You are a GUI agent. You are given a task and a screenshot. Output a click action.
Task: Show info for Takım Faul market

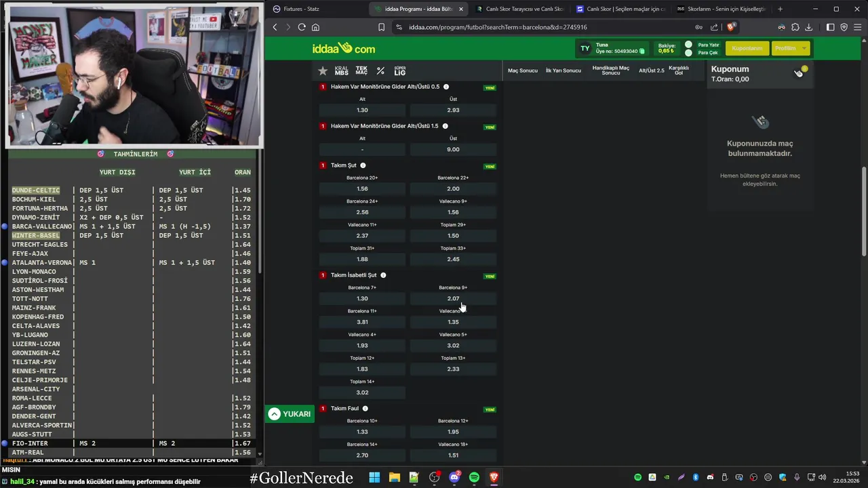pyautogui.click(x=365, y=409)
